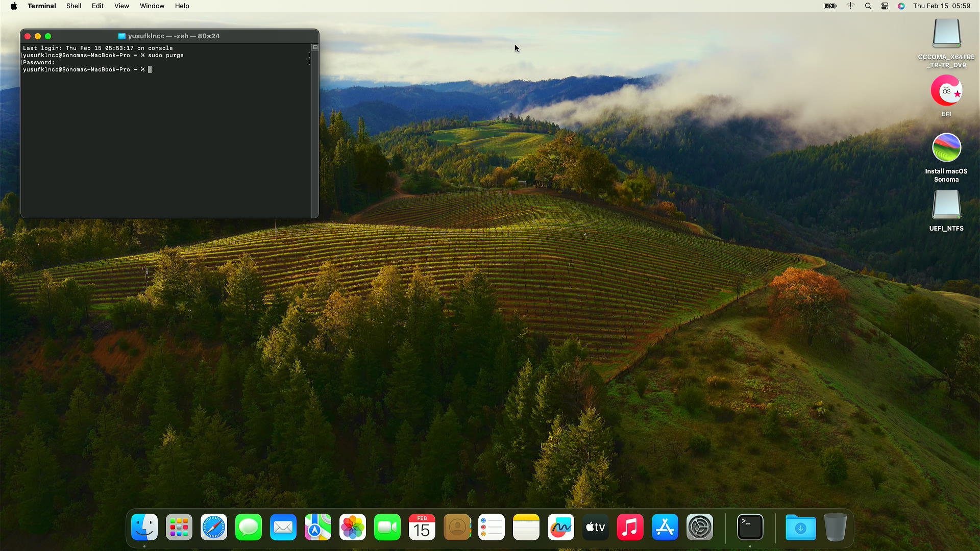This screenshot has height=551, width=980.
Task: Open the Window menu
Action: coord(152,6)
